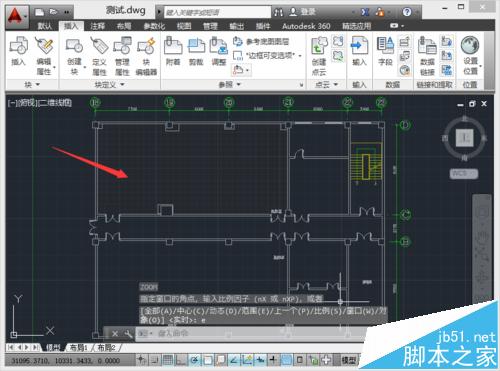The width and height of the screenshot is (500, 371).
Task: Click the search binoculars icon in title bar
Action: click(279, 12)
